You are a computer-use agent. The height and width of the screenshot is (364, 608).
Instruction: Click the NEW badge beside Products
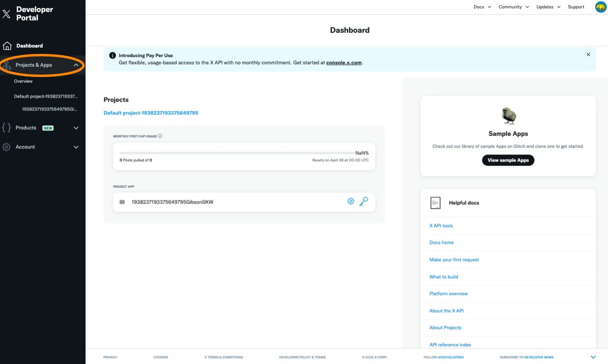coord(48,128)
